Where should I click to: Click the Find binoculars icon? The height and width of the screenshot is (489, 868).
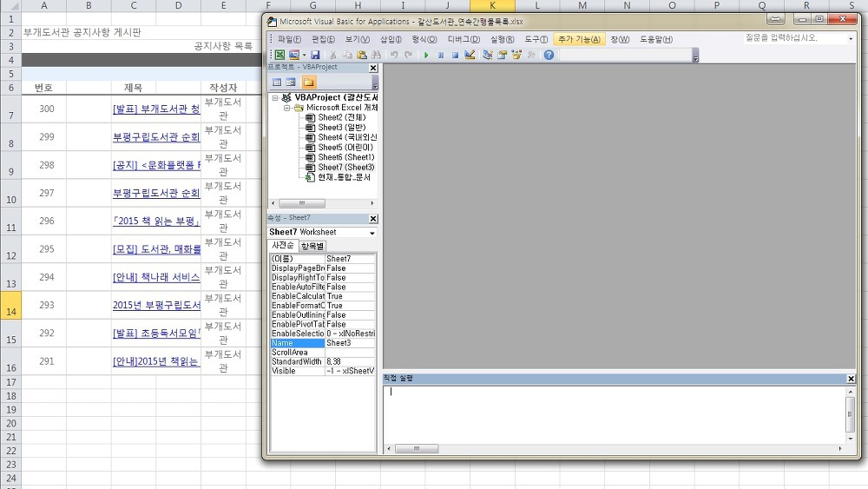(376, 55)
